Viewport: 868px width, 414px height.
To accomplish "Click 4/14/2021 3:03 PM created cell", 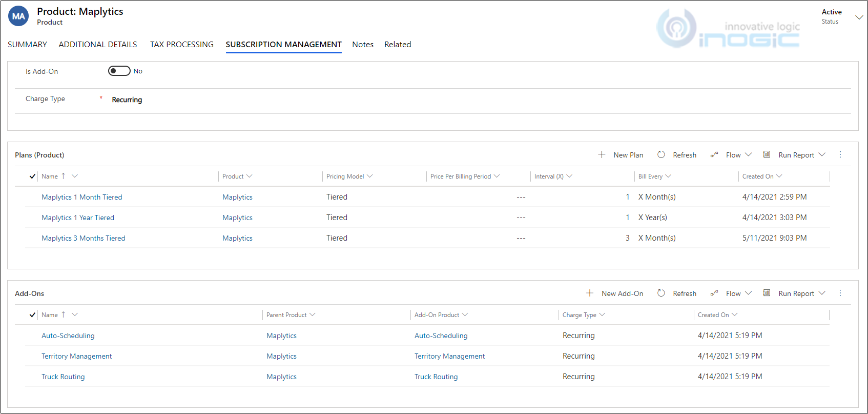I will pos(774,218).
